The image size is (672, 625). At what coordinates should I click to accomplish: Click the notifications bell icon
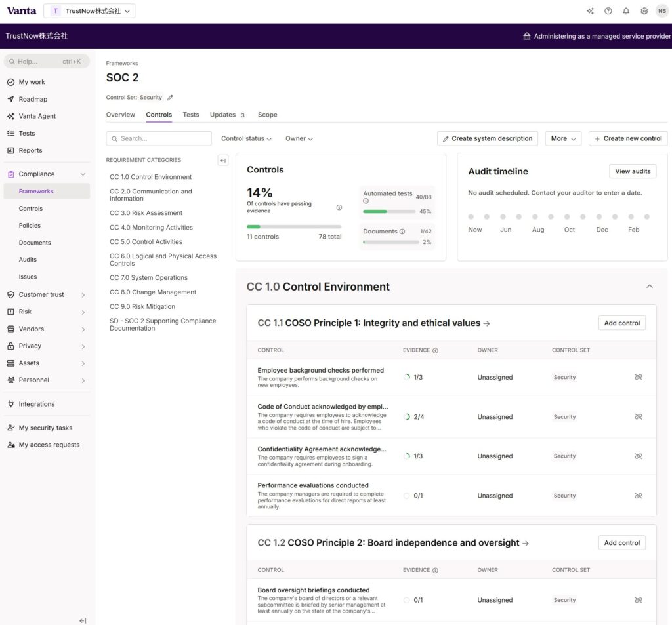point(626,11)
